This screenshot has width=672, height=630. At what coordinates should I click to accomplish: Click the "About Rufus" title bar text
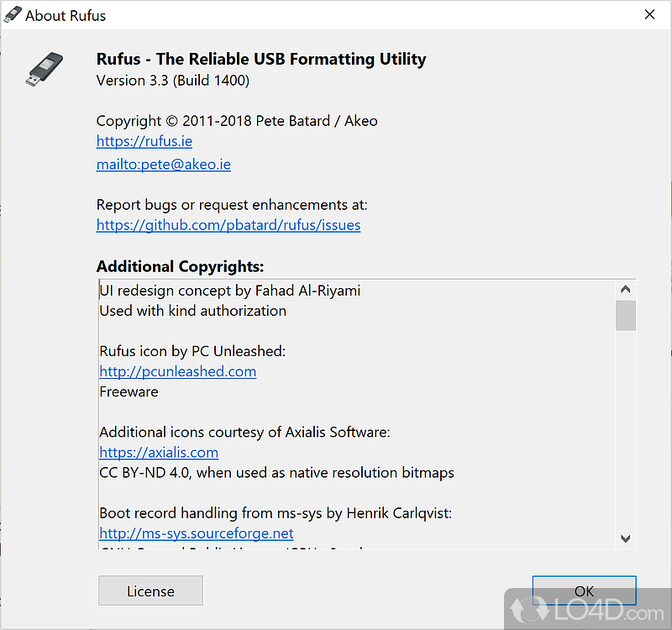tap(66, 15)
